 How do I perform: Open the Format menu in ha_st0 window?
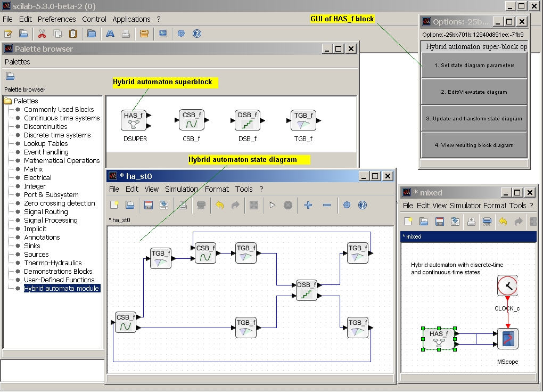pyautogui.click(x=217, y=189)
